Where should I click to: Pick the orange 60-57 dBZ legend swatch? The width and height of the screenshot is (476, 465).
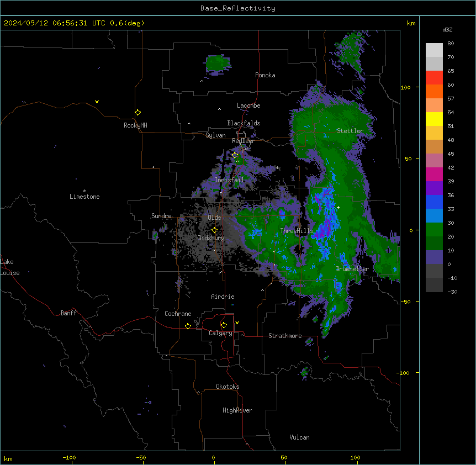(434, 91)
